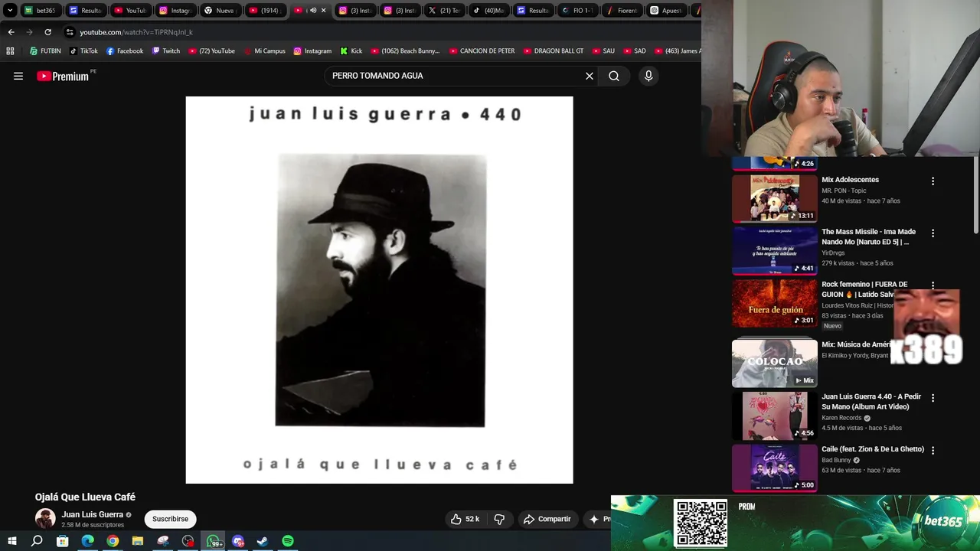Share the video via Compartir button

pos(547,519)
